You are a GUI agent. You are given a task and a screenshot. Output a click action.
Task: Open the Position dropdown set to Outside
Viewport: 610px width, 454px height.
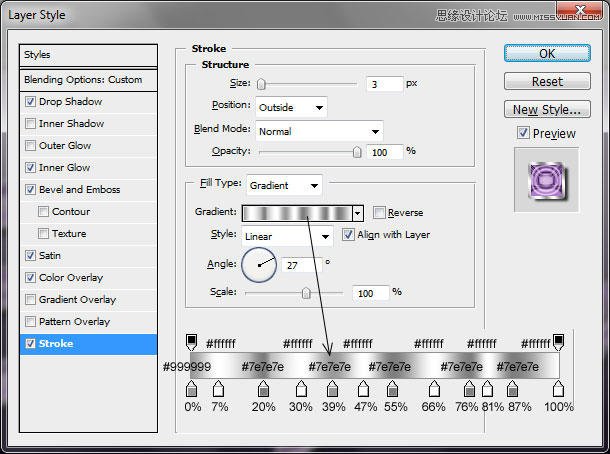(291, 107)
